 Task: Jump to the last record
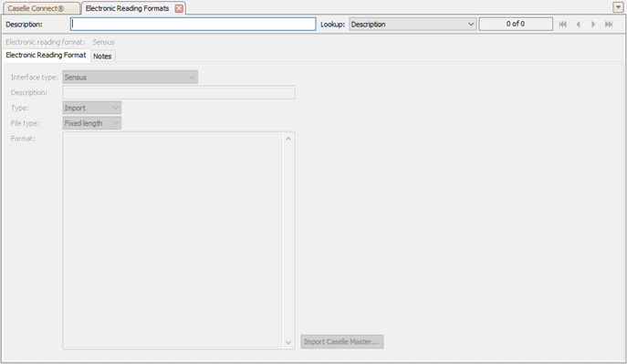(x=609, y=25)
